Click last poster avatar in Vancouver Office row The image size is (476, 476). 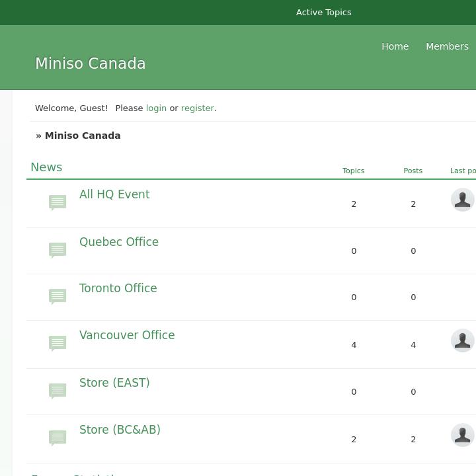(x=462, y=340)
